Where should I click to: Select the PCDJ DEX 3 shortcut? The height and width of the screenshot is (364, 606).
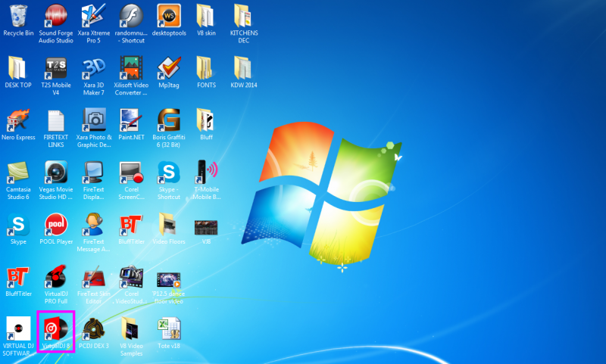(93, 329)
